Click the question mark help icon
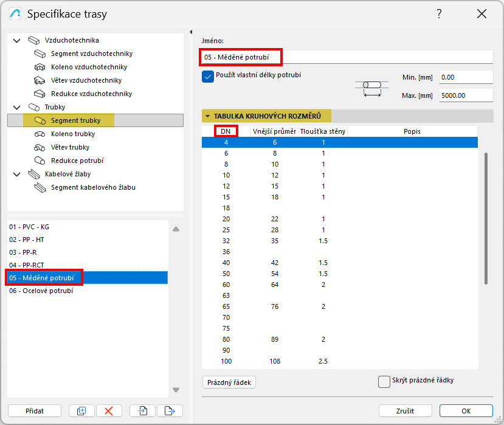 (439, 14)
